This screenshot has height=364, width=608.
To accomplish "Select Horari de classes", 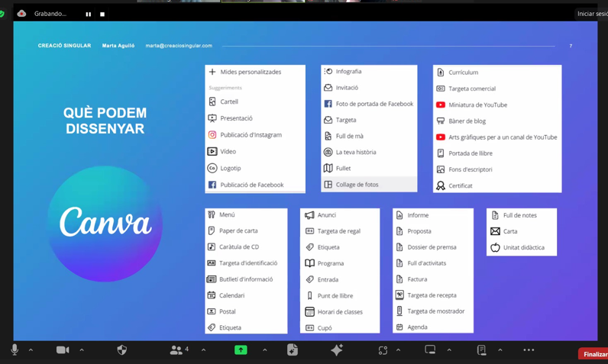I will pyautogui.click(x=334, y=311).
